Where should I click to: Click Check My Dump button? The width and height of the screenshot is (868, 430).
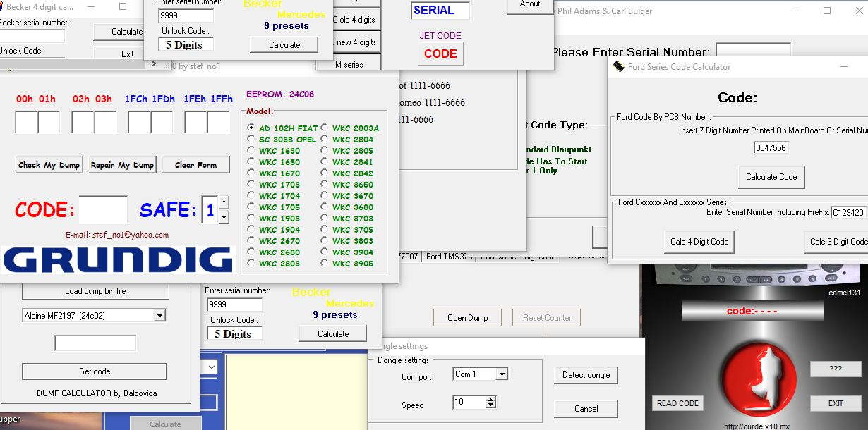pos(49,165)
